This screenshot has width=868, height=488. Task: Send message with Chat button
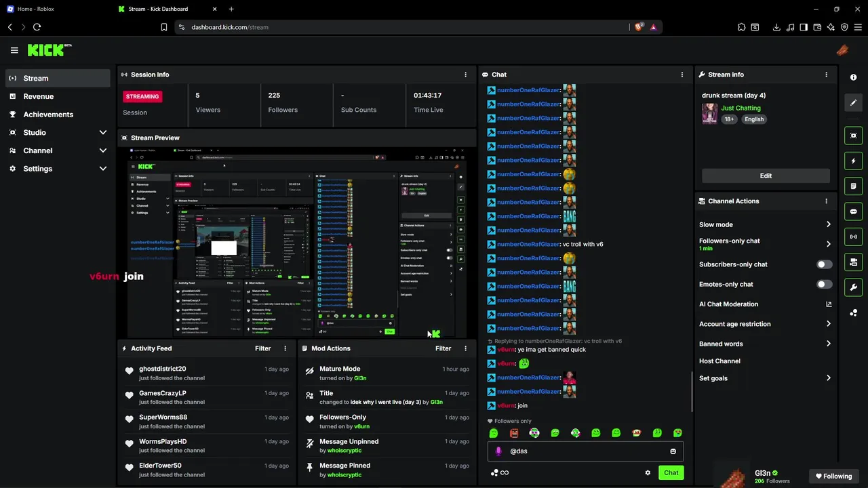671,473
